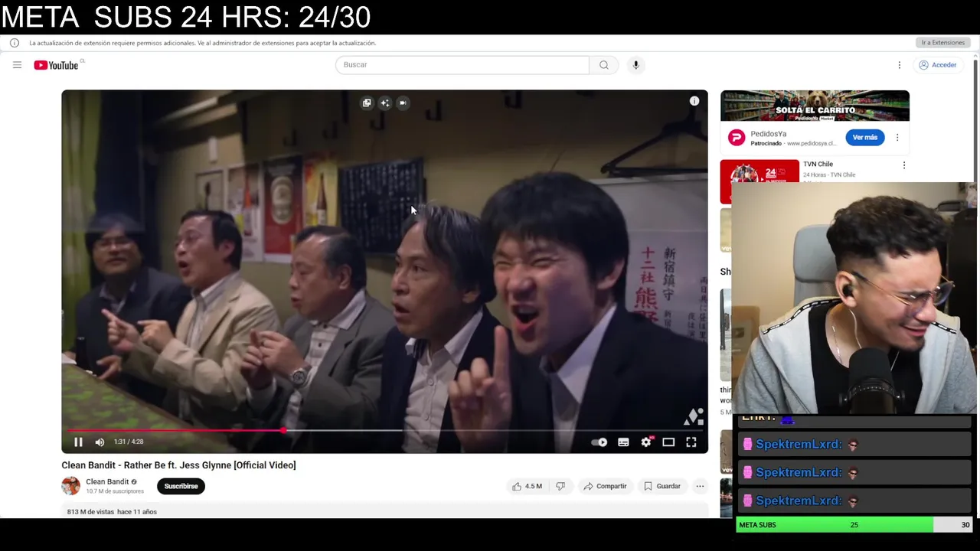This screenshot has width=980, height=551.
Task: Open the YouTube hamburger guide menu
Action: coord(17,65)
